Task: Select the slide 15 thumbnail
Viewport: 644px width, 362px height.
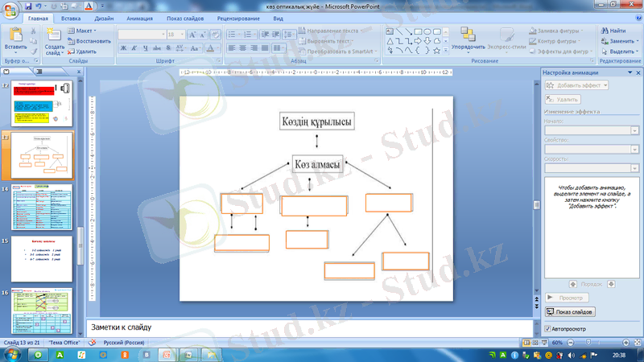Action: click(x=41, y=258)
